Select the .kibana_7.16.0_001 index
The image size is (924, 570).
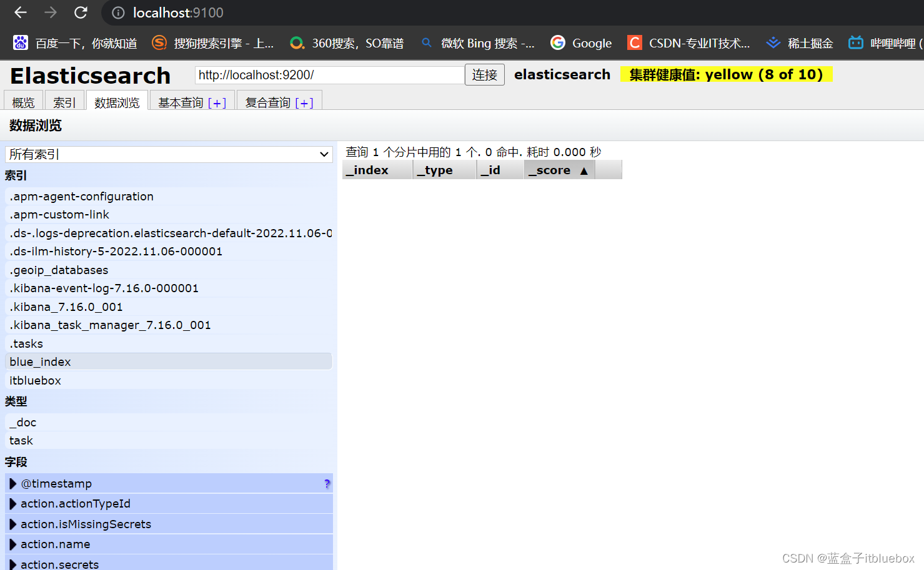pyautogui.click(x=169, y=307)
